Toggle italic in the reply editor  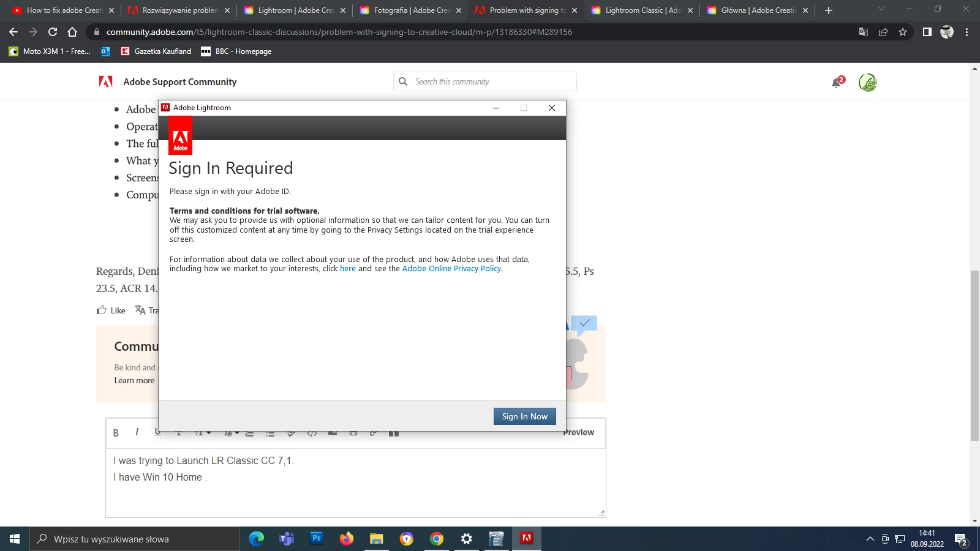137,432
